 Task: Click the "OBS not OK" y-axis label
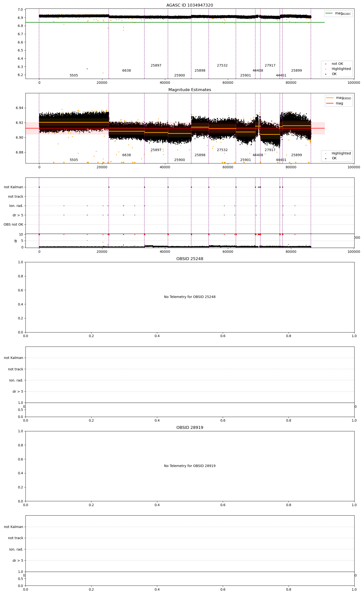click(x=13, y=224)
